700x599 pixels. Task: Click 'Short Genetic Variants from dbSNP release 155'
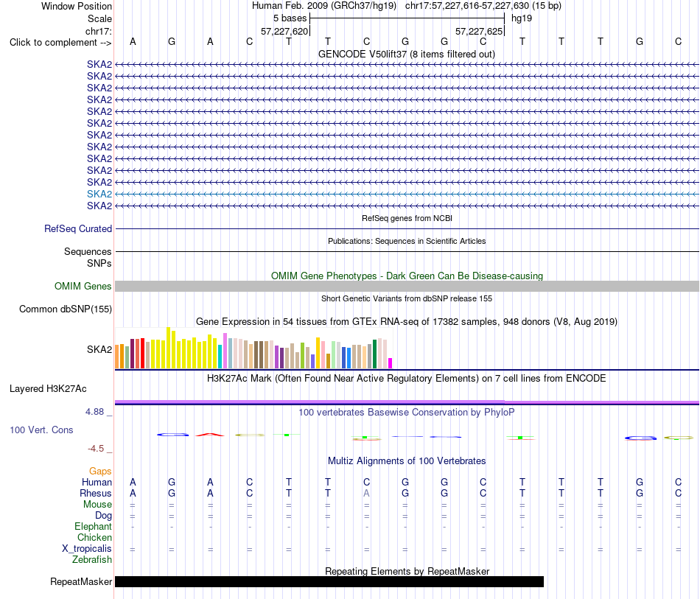pyautogui.click(x=407, y=298)
